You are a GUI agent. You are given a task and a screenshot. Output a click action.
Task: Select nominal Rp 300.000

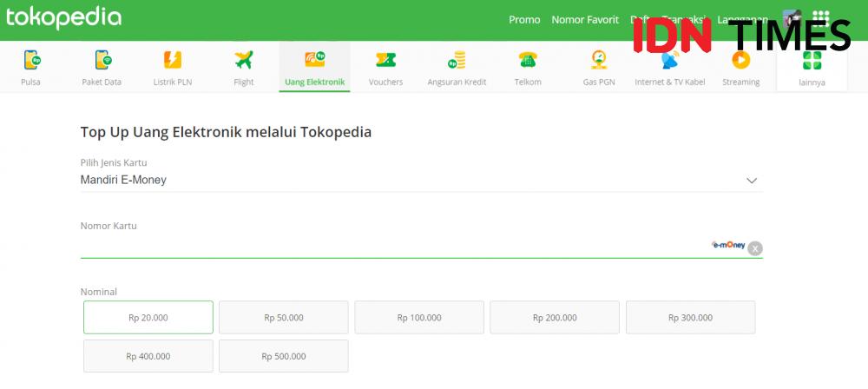(690, 318)
